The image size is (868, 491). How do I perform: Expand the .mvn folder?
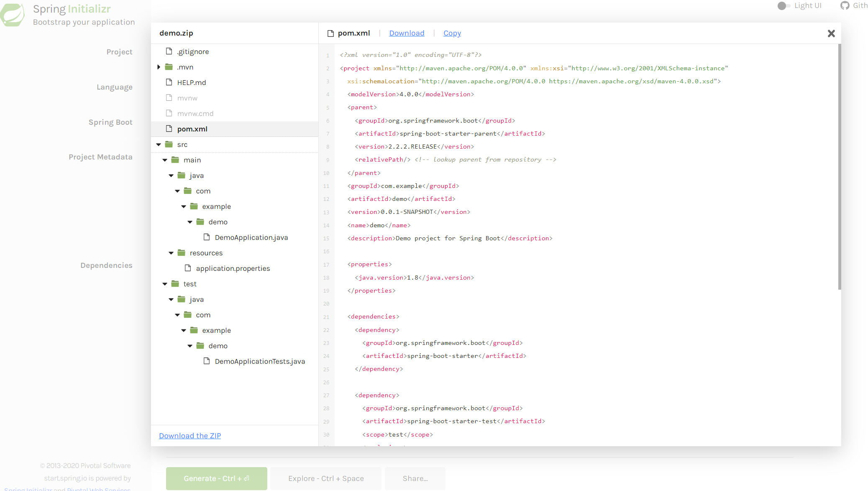[159, 67]
